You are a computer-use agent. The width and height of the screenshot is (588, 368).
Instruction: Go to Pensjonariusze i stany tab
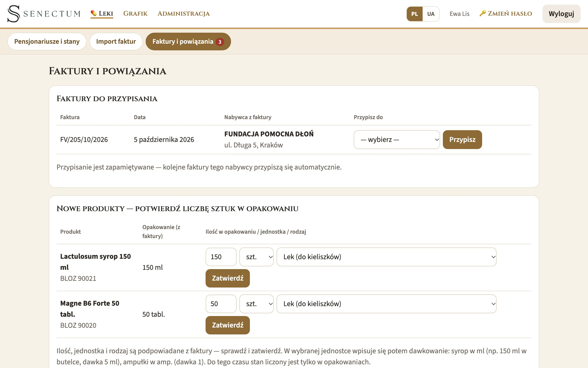47,42
